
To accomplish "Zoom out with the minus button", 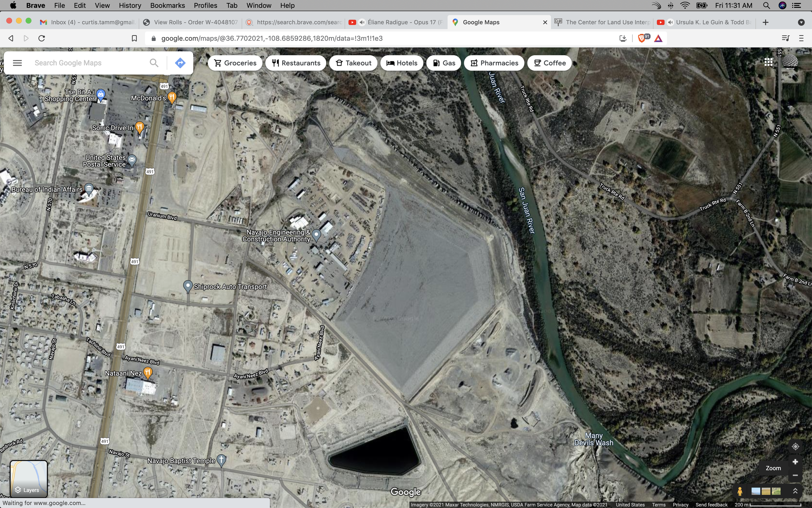I will [795, 475].
